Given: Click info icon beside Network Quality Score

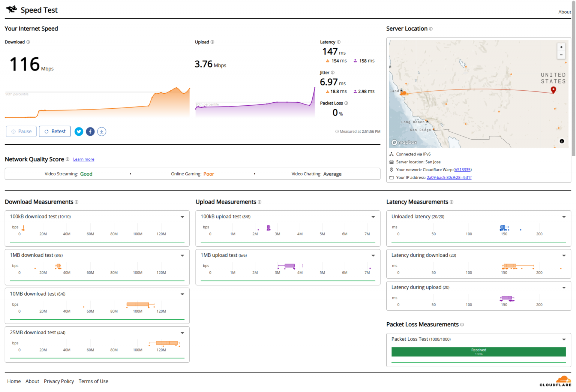Looking at the screenshot, I should 67,159.
